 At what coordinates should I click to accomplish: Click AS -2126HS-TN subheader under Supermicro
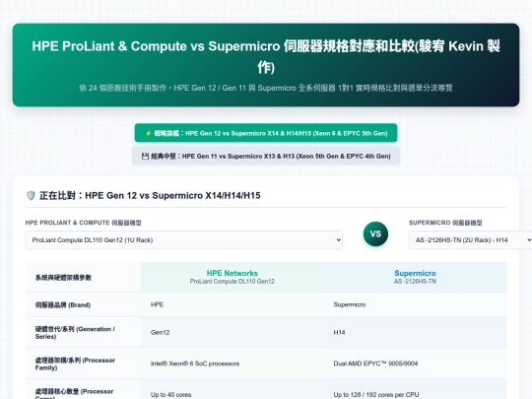(415, 281)
